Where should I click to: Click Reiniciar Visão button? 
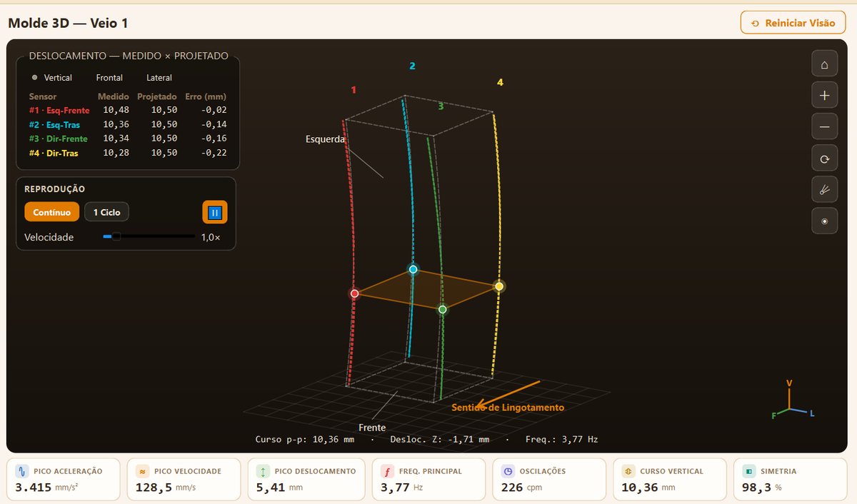793,23
